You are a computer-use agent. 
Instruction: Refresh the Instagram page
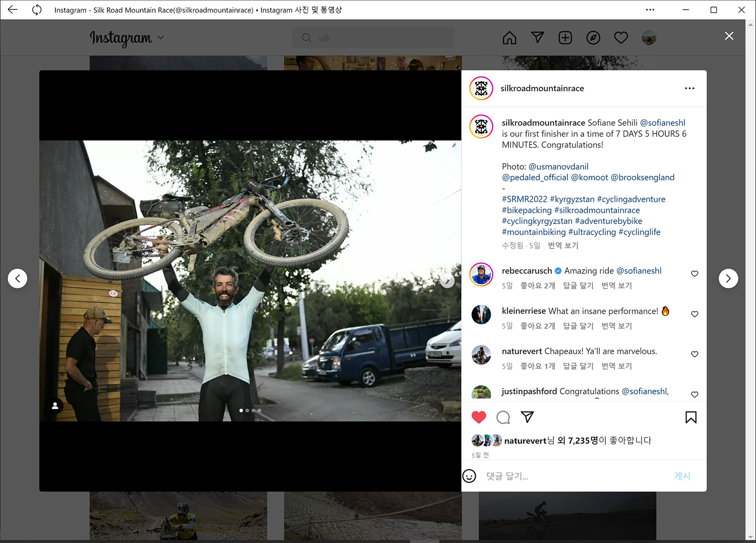[x=37, y=10]
